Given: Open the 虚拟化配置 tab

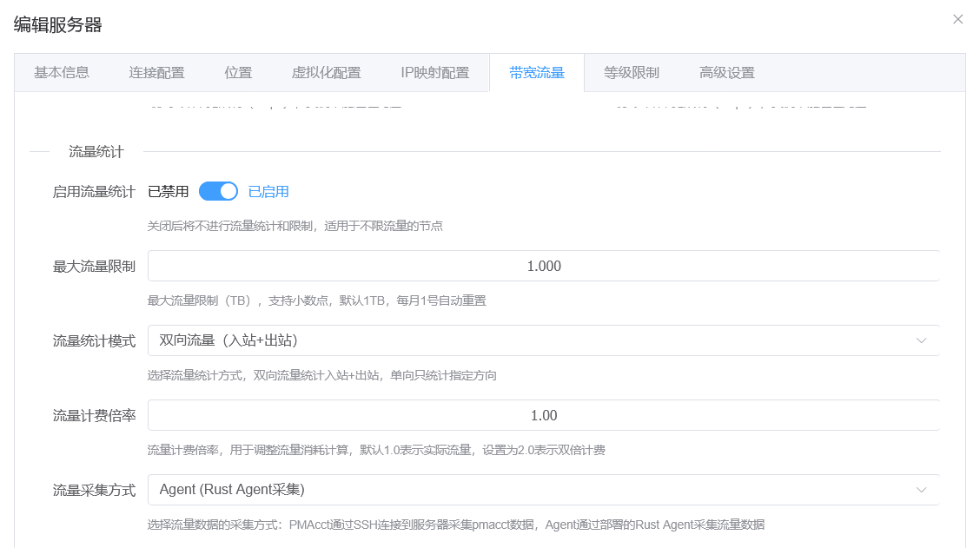Looking at the screenshot, I should (326, 73).
